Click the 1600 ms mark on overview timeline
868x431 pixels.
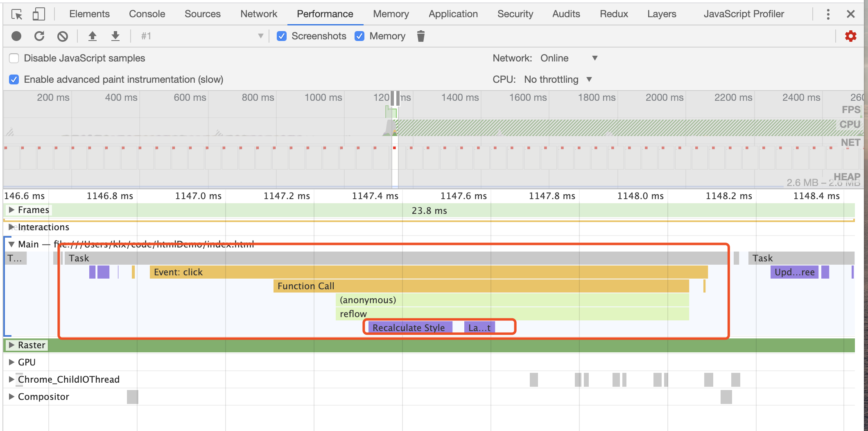pos(528,98)
